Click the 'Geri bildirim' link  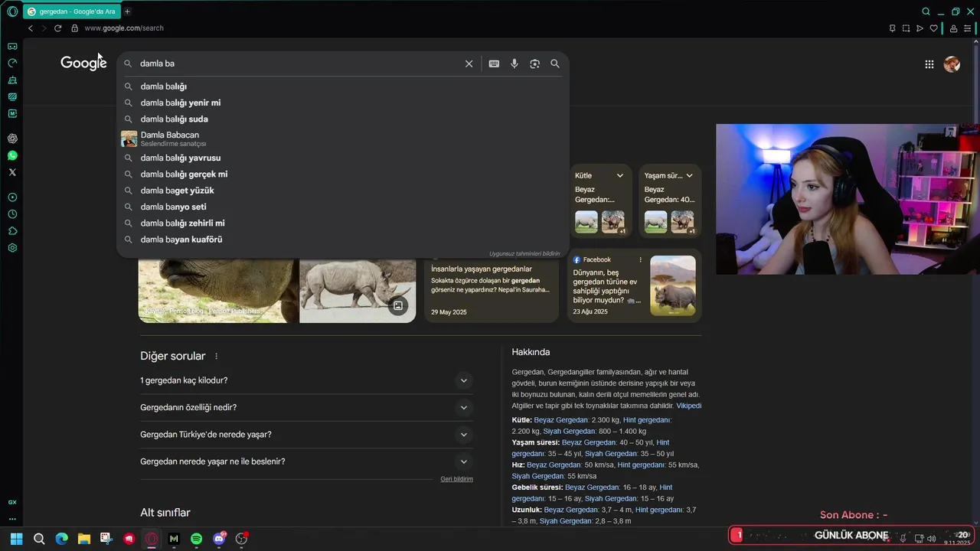[x=456, y=479]
